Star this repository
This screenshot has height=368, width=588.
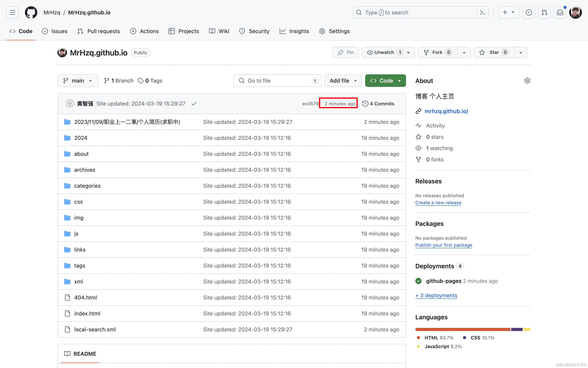click(x=494, y=52)
